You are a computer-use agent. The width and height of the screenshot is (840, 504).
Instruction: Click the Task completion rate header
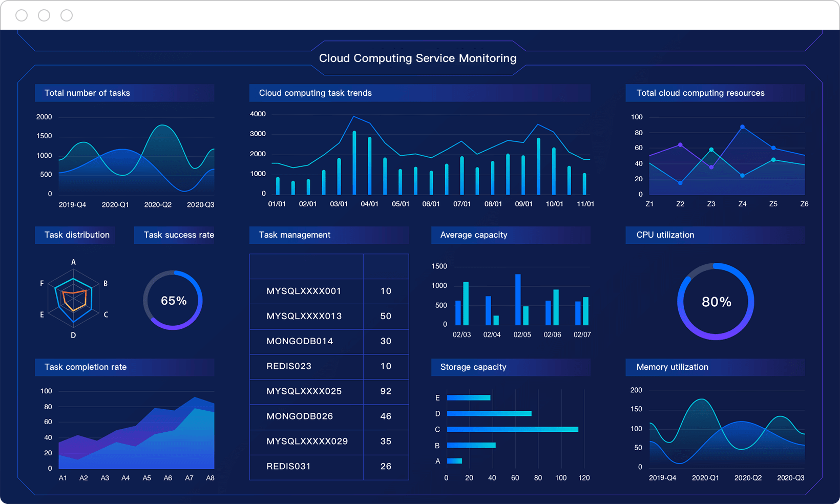pos(124,367)
